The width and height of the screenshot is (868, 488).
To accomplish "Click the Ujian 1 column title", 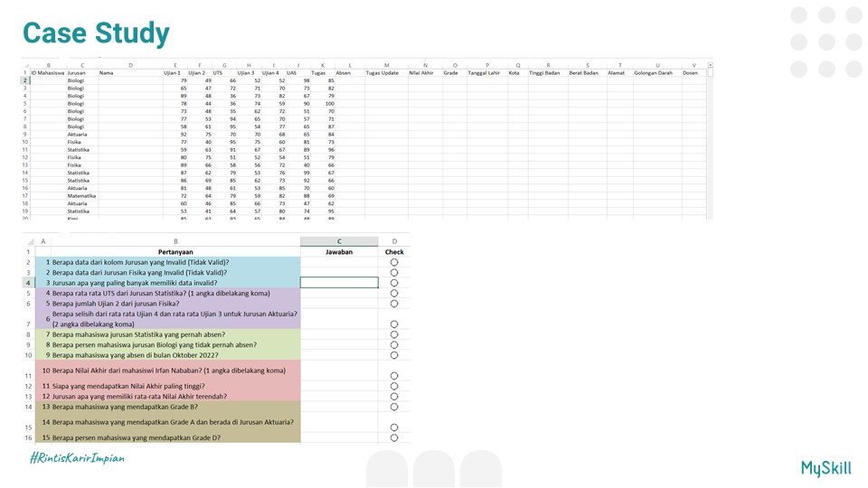I will [172, 73].
